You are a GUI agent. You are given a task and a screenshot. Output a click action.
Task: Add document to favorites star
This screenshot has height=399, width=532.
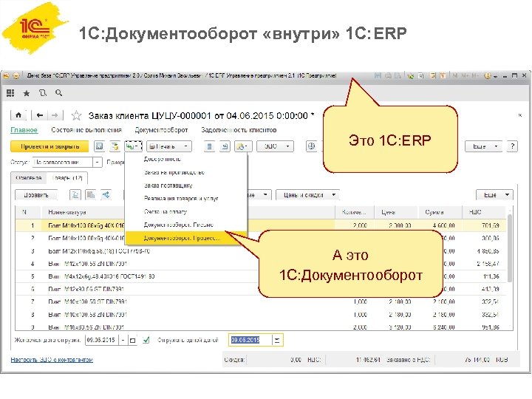pyautogui.click(x=76, y=116)
